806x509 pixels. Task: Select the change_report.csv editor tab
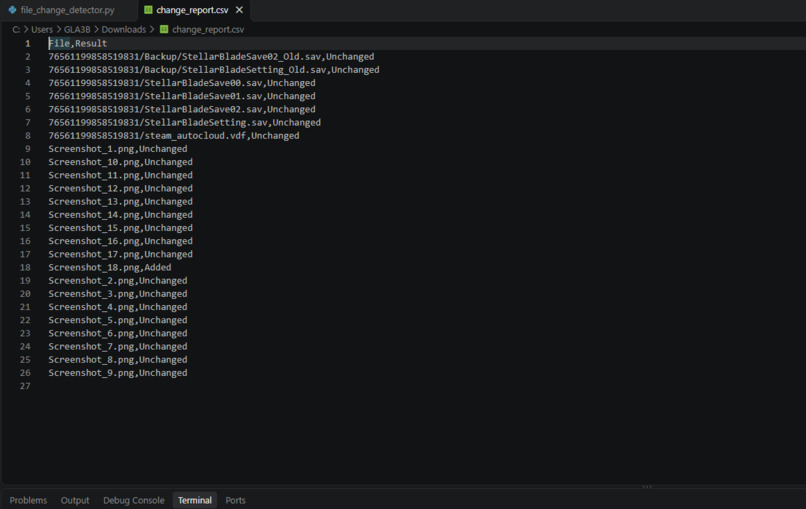click(x=192, y=10)
